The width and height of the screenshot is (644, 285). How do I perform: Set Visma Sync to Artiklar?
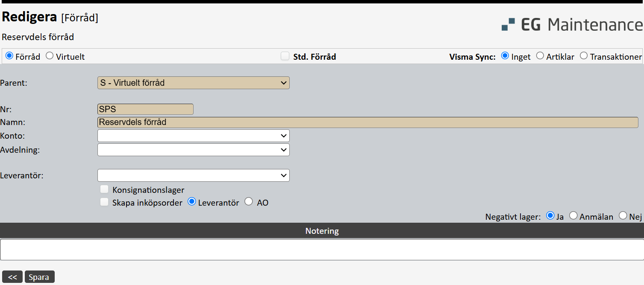pyautogui.click(x=540, y=56)
